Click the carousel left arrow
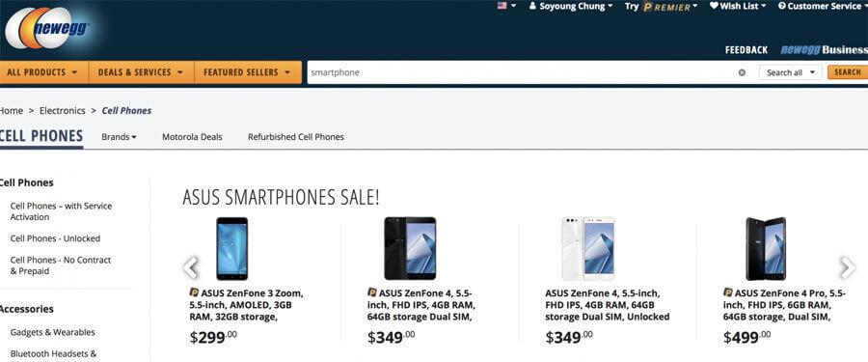Screen dimensions: 868x362 [190, 267]
